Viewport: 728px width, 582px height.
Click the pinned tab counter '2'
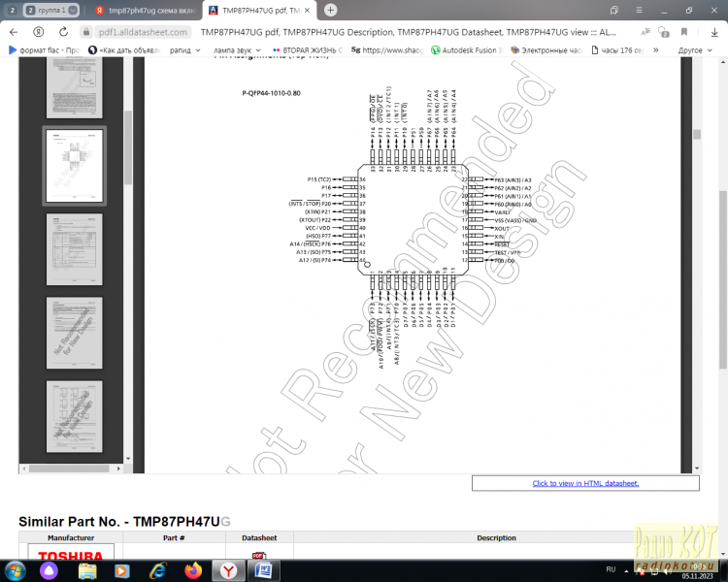[13, 10]
